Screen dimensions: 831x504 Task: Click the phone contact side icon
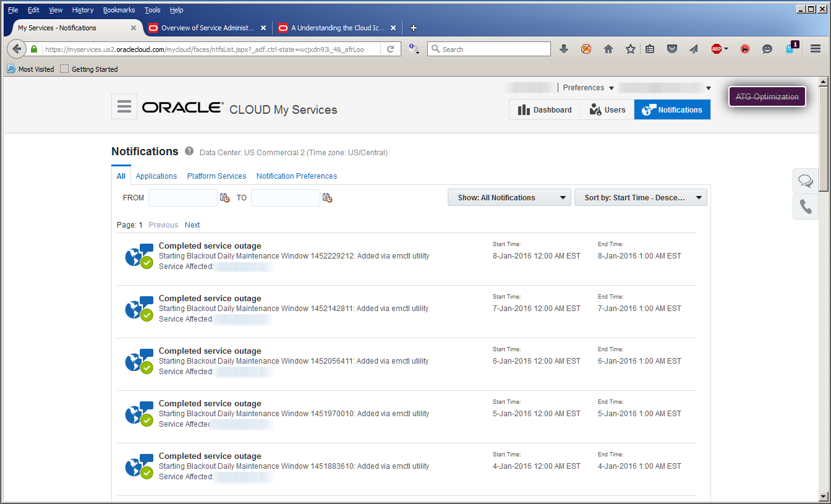pos(806,207)
